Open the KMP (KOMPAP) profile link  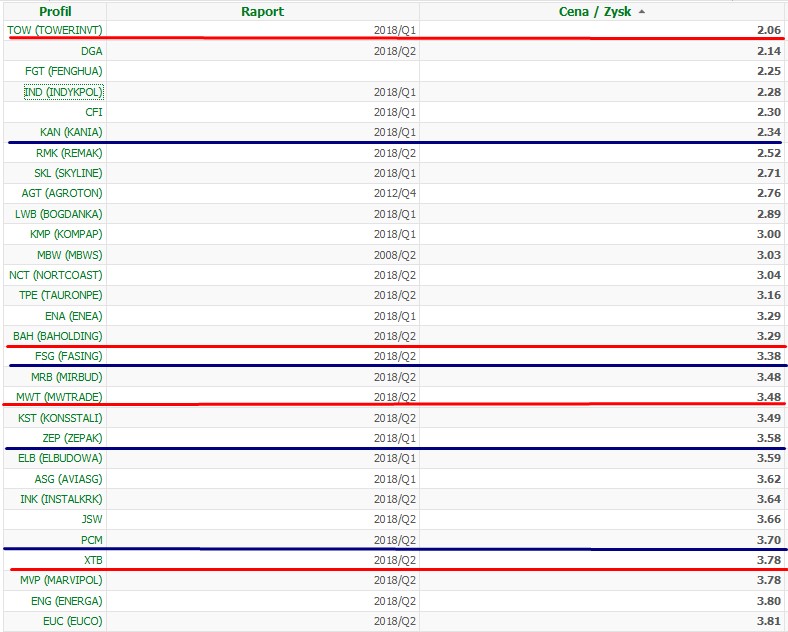pos(66,234)
